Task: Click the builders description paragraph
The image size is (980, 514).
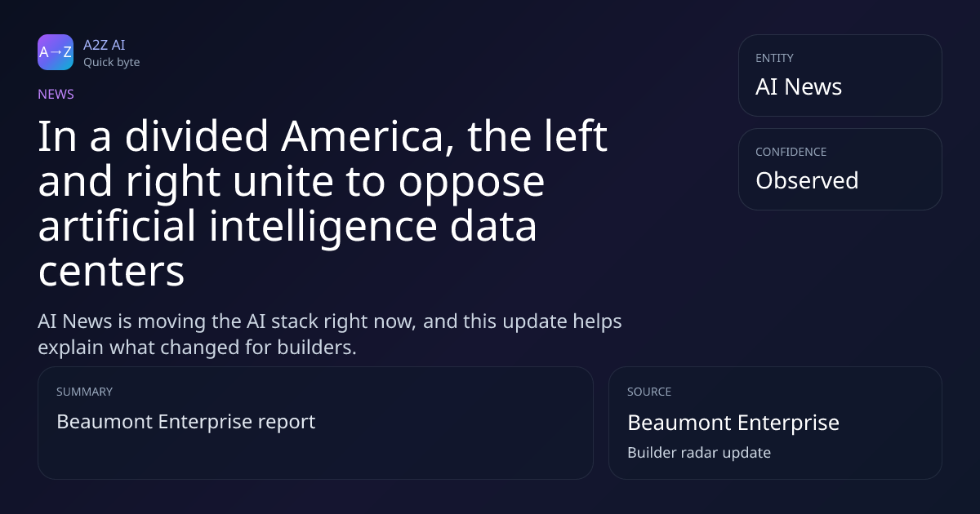Action: pyautogui.click(x=330, y=334)
